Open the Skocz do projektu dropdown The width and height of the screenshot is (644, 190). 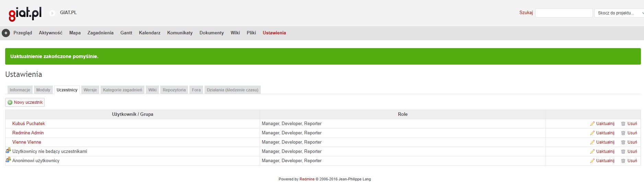[x=619, y=13]
